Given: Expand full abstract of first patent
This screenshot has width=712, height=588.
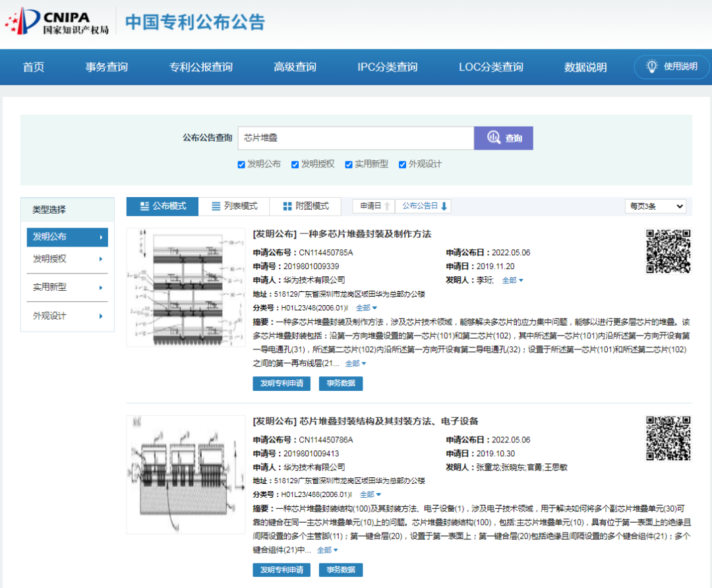Looking at the screenshot, I should (355, 363).
